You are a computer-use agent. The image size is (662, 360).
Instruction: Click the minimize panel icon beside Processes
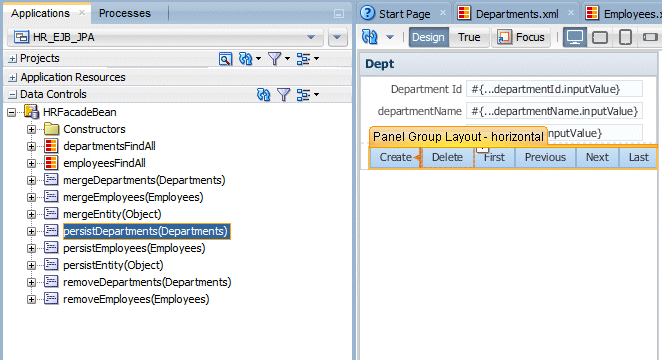(x=339, y=14)
